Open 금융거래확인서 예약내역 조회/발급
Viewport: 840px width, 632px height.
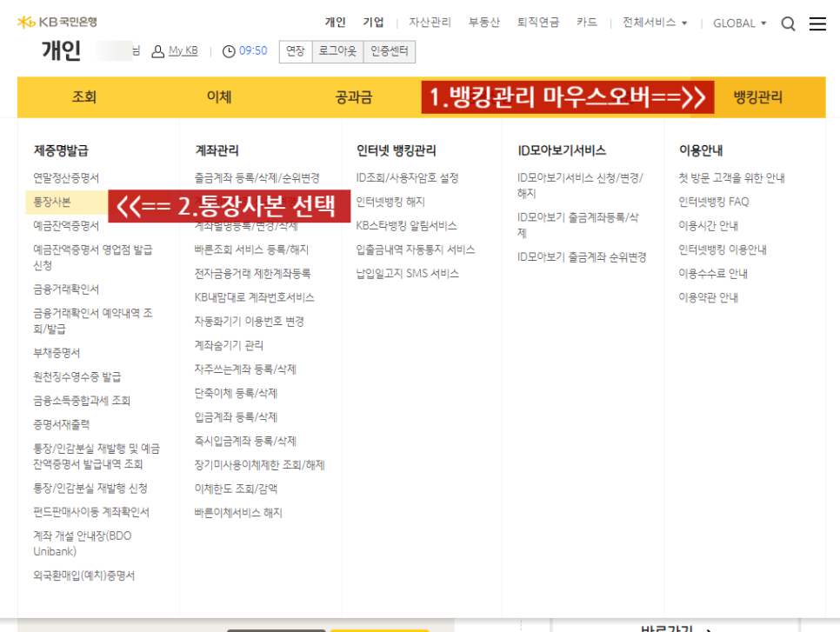[93, 320]
